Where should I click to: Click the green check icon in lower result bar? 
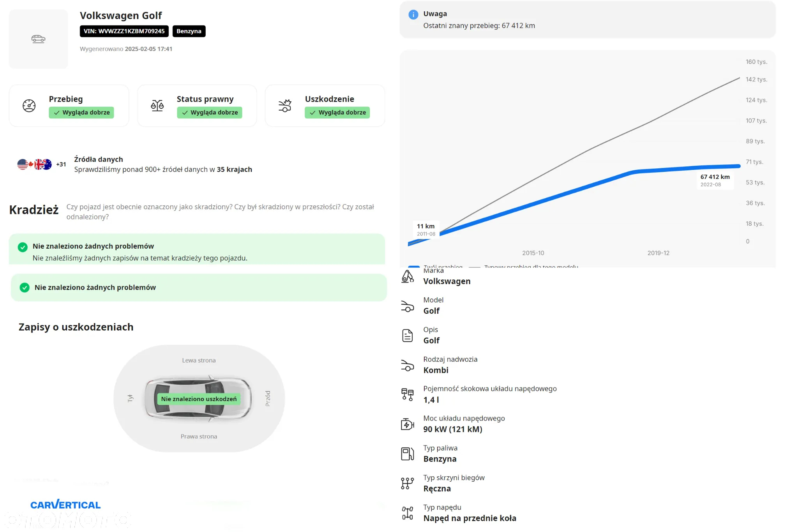(x=25, y=288)
